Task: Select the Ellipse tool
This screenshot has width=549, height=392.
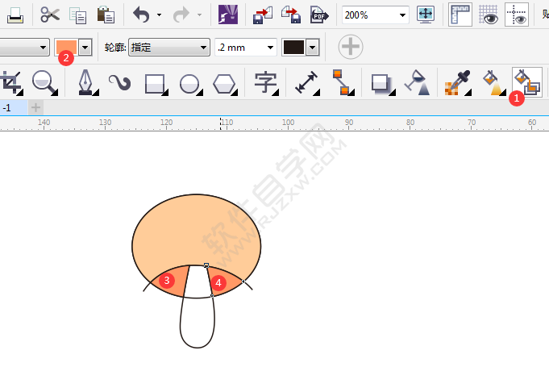Action: [189, 82]
